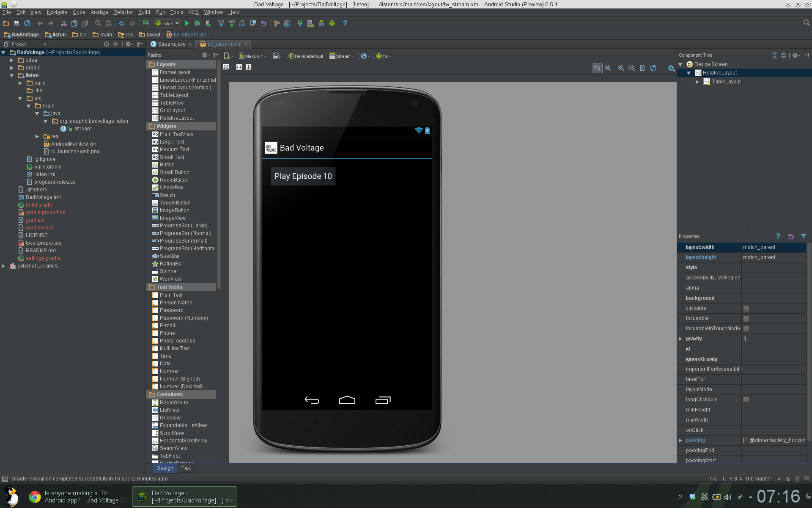Click the Cut scissors icon

pyautogui.click(x=64, y=23)
